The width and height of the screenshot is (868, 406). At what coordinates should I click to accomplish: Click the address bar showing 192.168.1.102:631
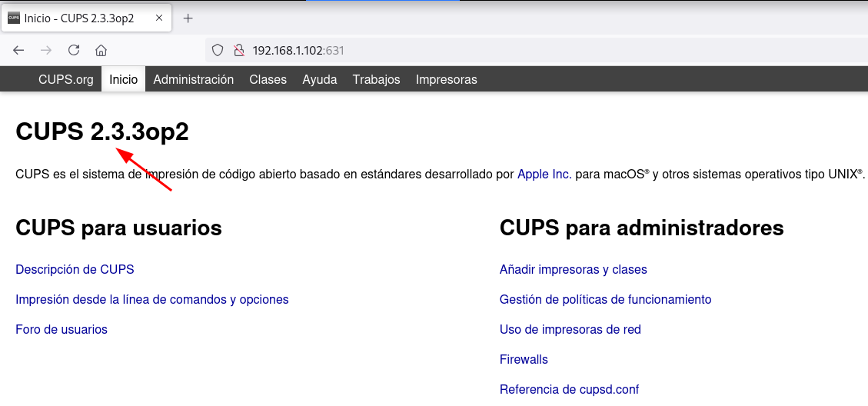click(461, 50)
